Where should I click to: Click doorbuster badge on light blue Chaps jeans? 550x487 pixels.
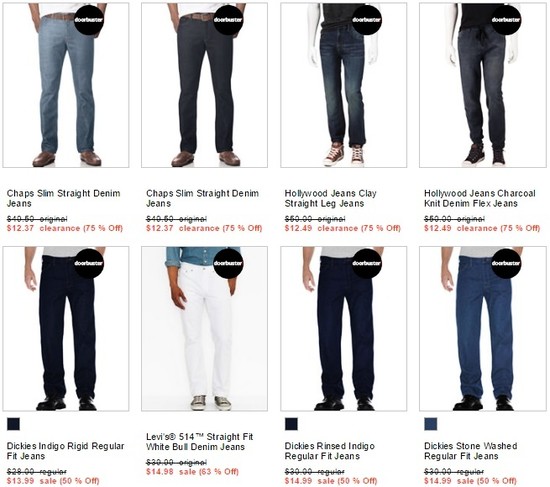click(89, 20)
